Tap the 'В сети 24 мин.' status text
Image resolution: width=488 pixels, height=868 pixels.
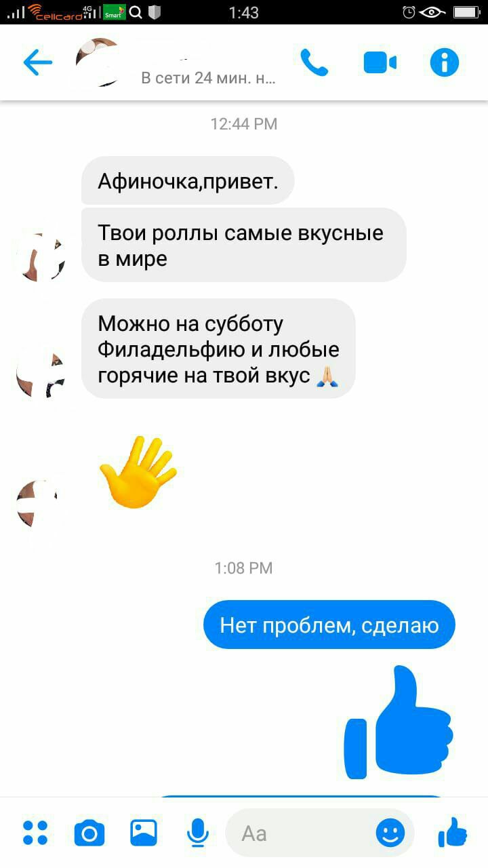(x=208, y=78)
